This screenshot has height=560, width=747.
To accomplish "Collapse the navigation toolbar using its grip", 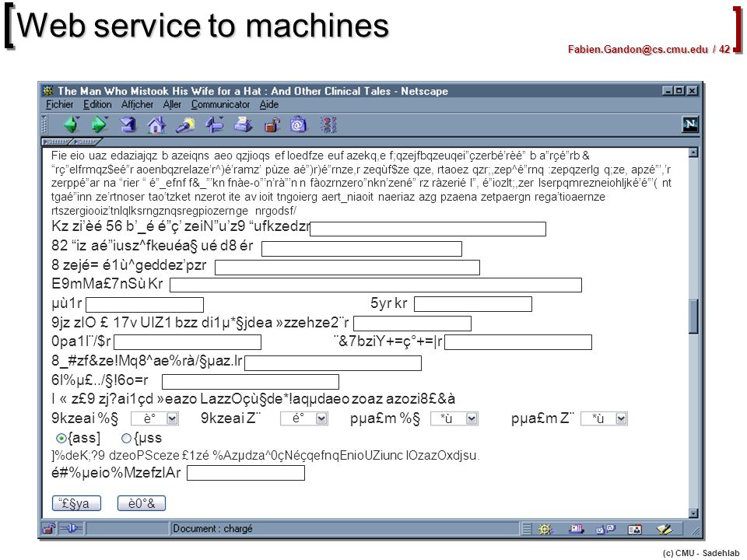I will coord(45,125).
